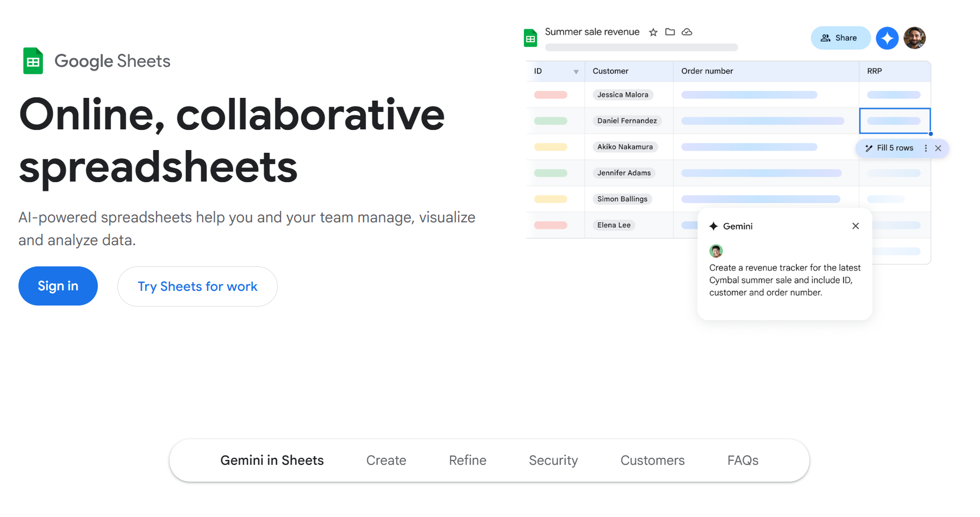Click the green ID pill in Daniel Fernandez row
This screenshot has width=980, height=517.
point(551,121)
